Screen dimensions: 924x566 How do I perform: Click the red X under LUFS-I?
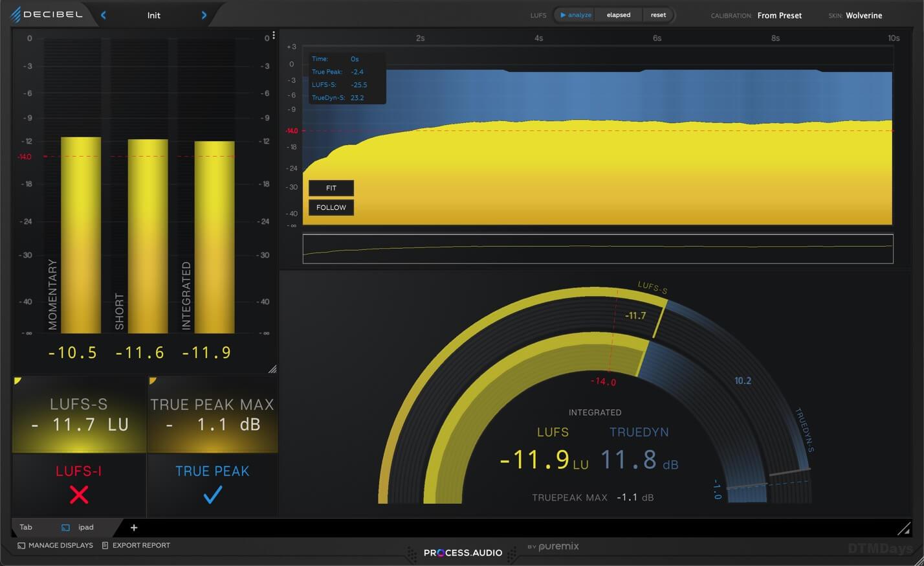point(78,494)
